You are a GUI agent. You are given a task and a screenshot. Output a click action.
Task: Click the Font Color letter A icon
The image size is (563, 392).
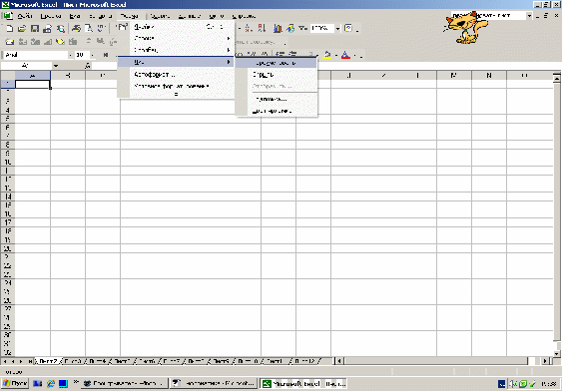click(345, 55)
